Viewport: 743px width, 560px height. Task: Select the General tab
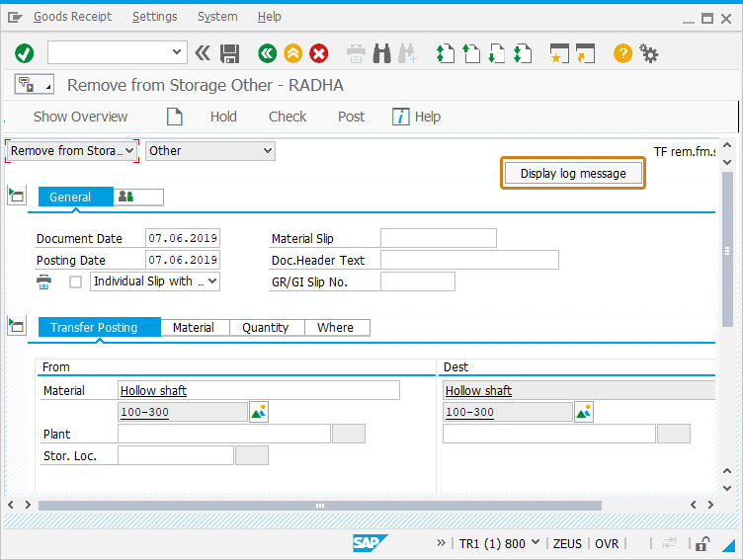point(76,198)
